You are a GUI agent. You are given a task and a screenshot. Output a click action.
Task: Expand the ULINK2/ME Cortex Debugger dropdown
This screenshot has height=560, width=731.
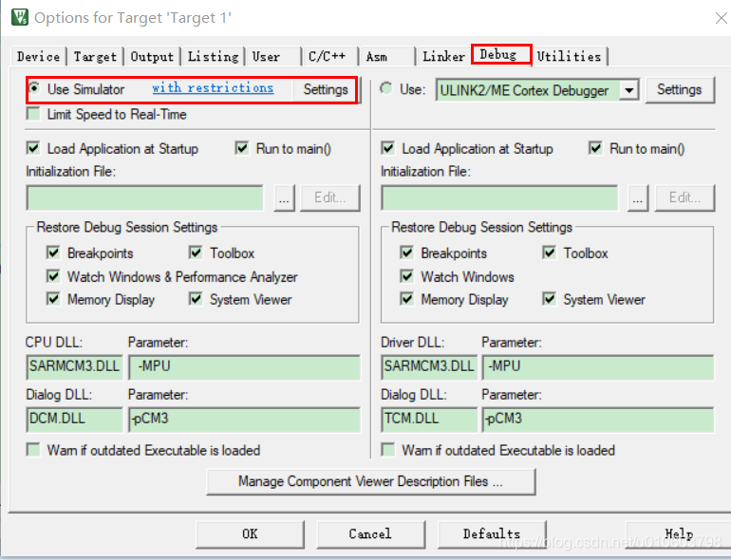(x=628, y=90)
